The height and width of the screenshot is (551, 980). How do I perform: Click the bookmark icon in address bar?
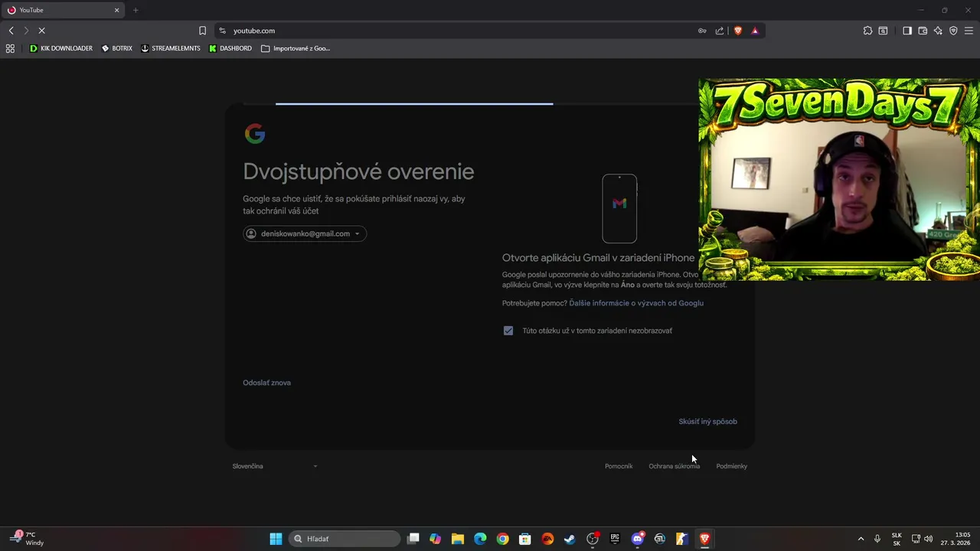202,31
